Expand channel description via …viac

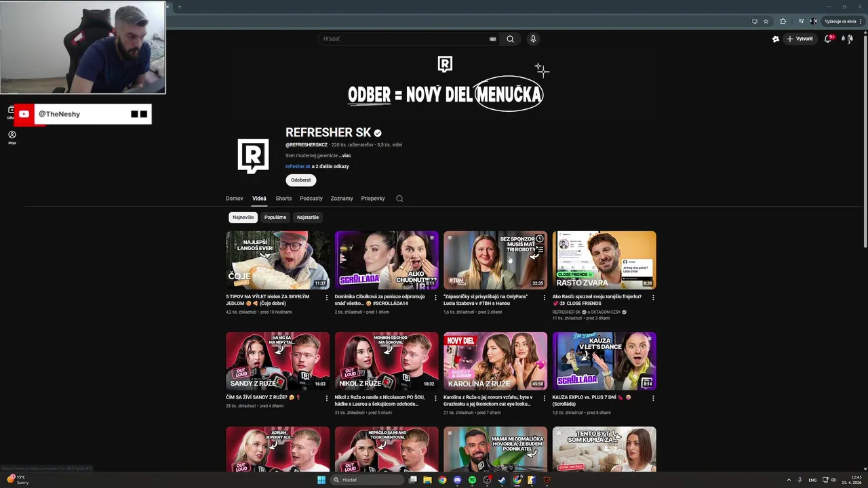[x=344, y=156]
